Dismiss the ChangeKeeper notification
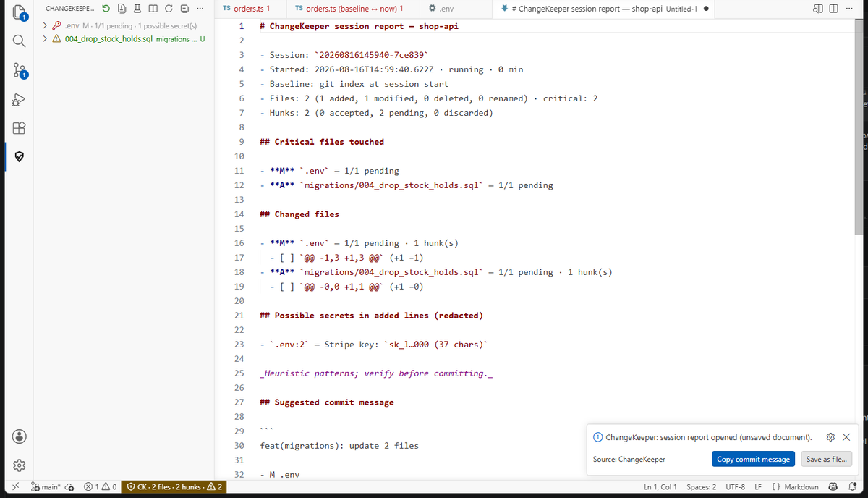Viewport: 868px width, 498px height. click(x=846, y=437)
